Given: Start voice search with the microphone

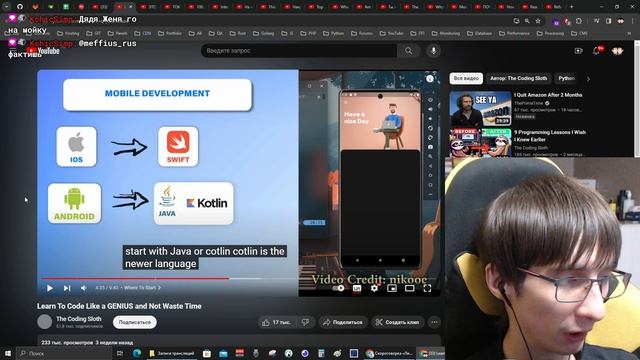Looking at the screenshot, I should 433,51.
